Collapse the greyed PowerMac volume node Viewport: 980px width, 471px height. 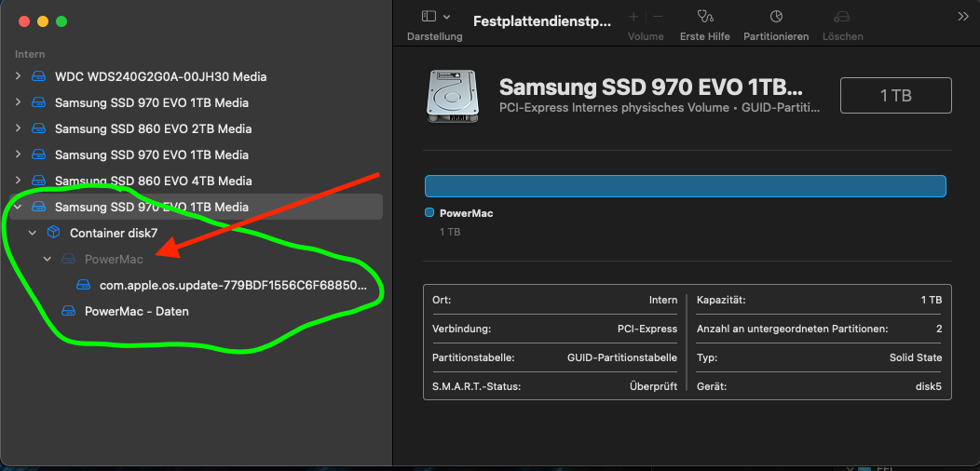click(48, 259)
